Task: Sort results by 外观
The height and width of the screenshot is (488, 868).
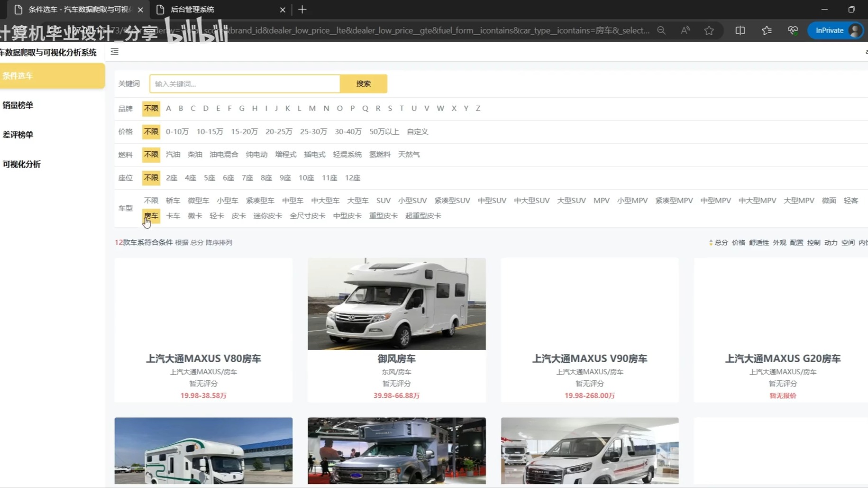Action: point(779,243)
